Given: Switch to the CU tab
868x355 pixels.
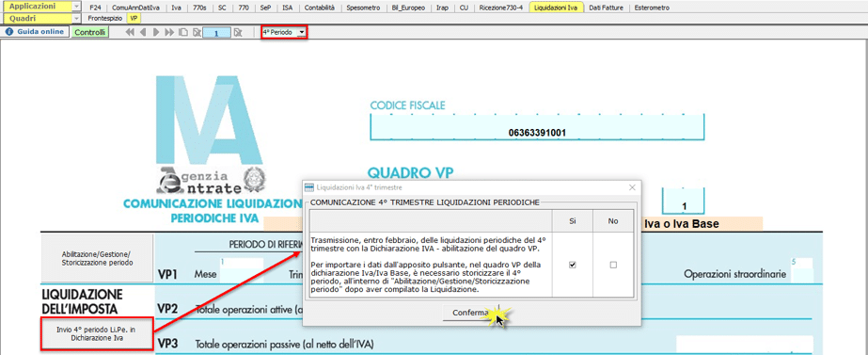Looking at the screenshot, I should [464, 8].
